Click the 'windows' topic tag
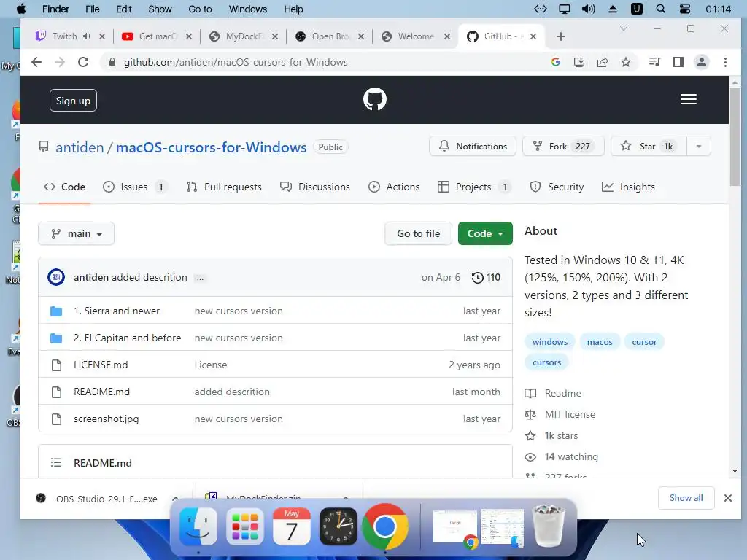Screen dimensions: 747x560 pos(550,342)
